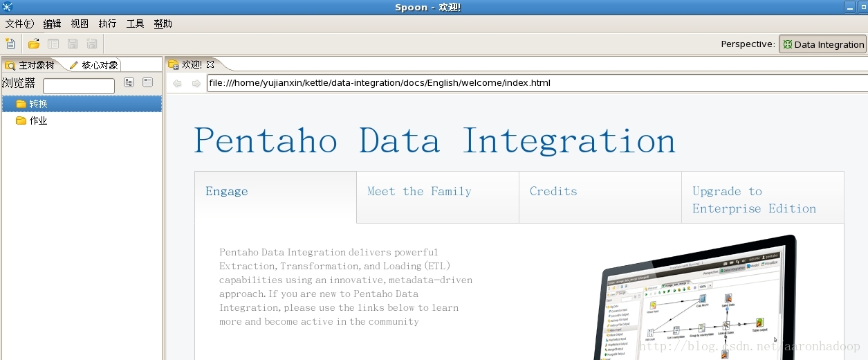Click the file URL address bar
Screen dimensions: 868x360
(537, 83)
